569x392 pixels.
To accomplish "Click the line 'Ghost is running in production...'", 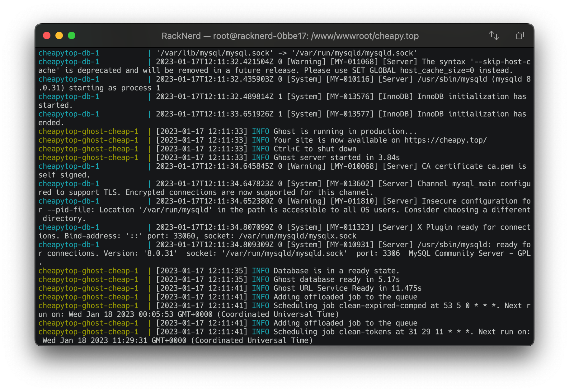I will [345, 131].
